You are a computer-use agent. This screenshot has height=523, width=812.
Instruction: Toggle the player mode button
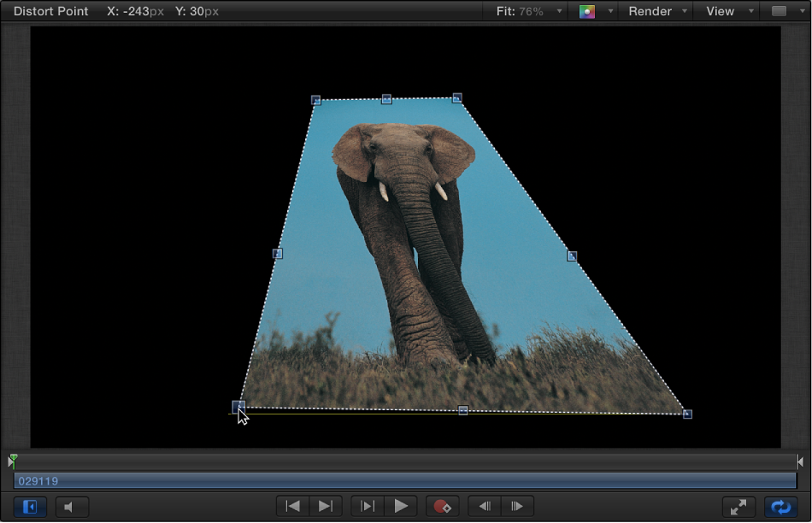coord(30,506)
